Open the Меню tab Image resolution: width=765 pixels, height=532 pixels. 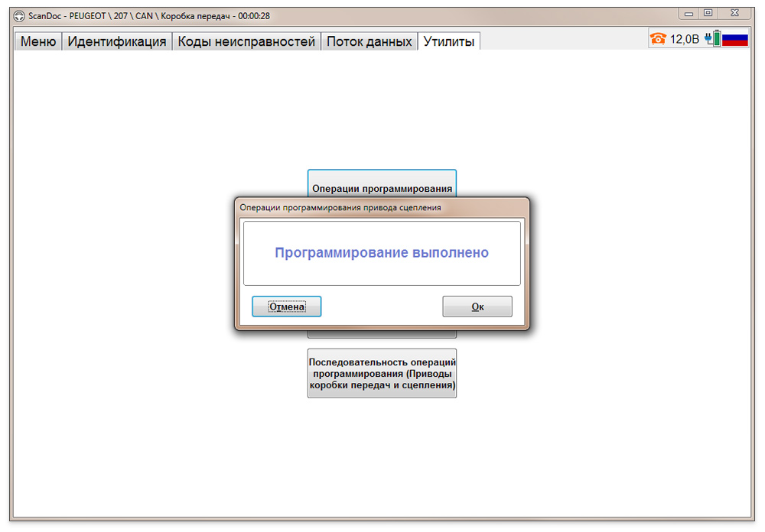click(x=38, y=41)
